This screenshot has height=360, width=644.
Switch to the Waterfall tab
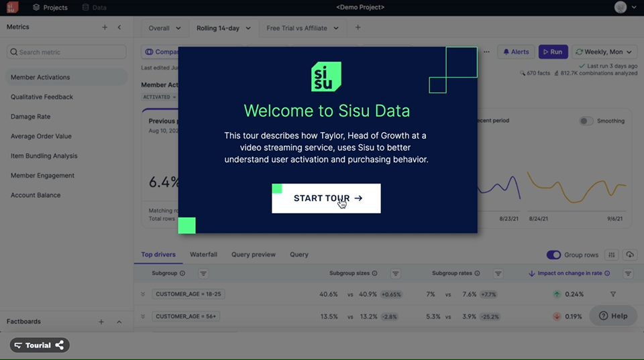(203, 255)
